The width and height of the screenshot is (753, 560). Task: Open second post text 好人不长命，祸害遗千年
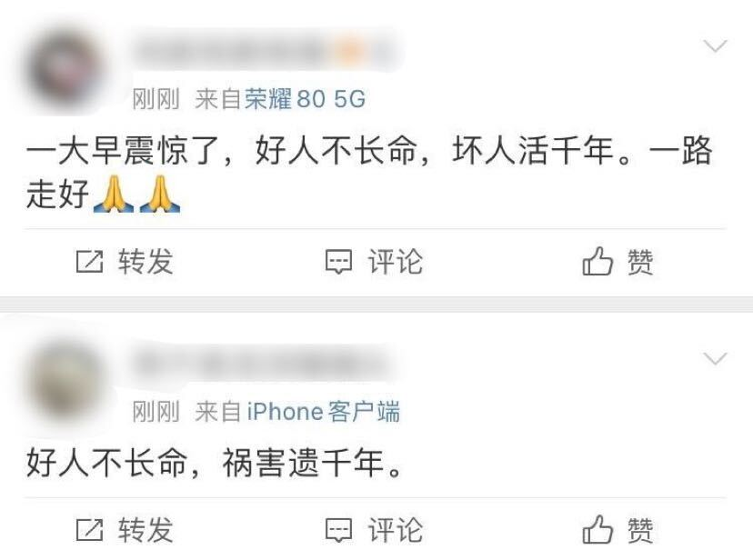tap(215, 463)
